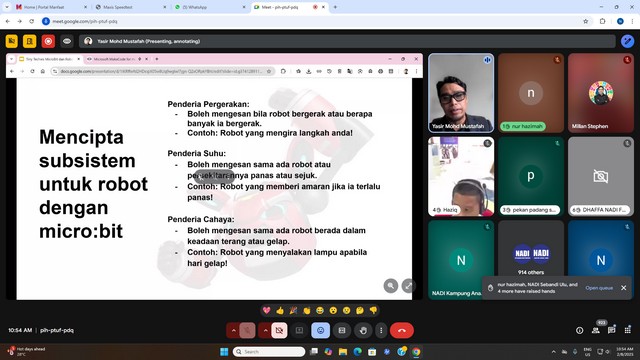Switch to the Maxis Speedtest tab
Screen dimensions: 640x360
pos(131,7)
